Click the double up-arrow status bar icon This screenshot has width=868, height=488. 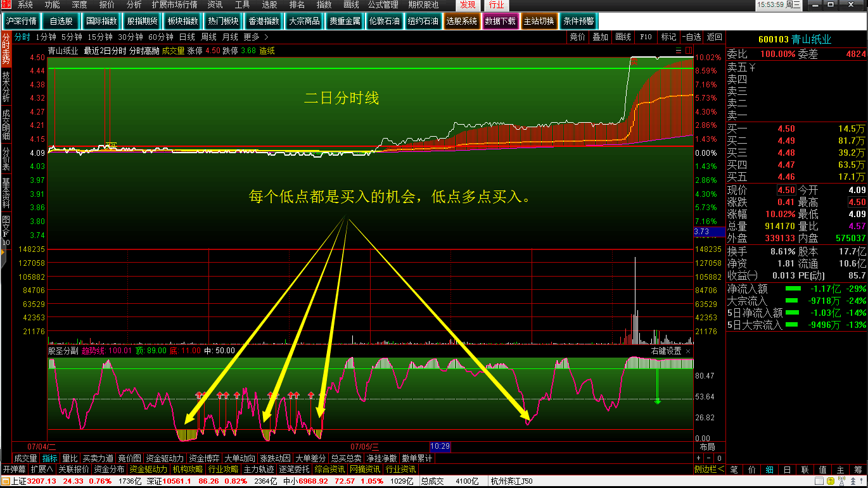pos(853,481)
